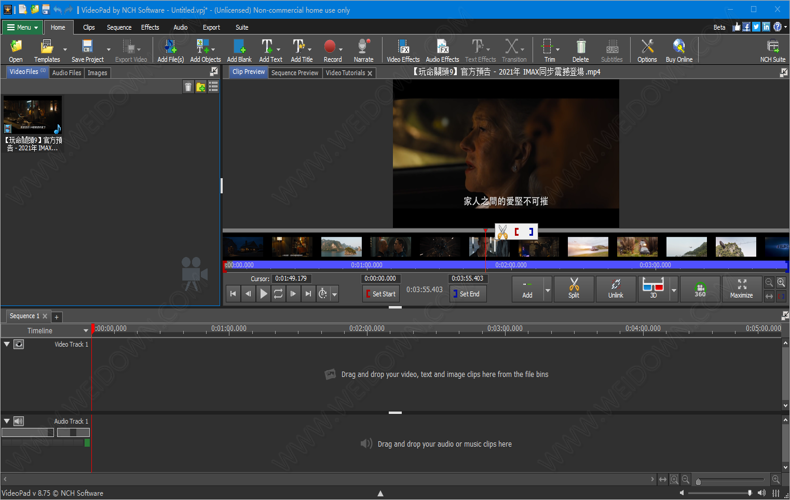Expand Templates dropdown arrow

coord(65,49)
